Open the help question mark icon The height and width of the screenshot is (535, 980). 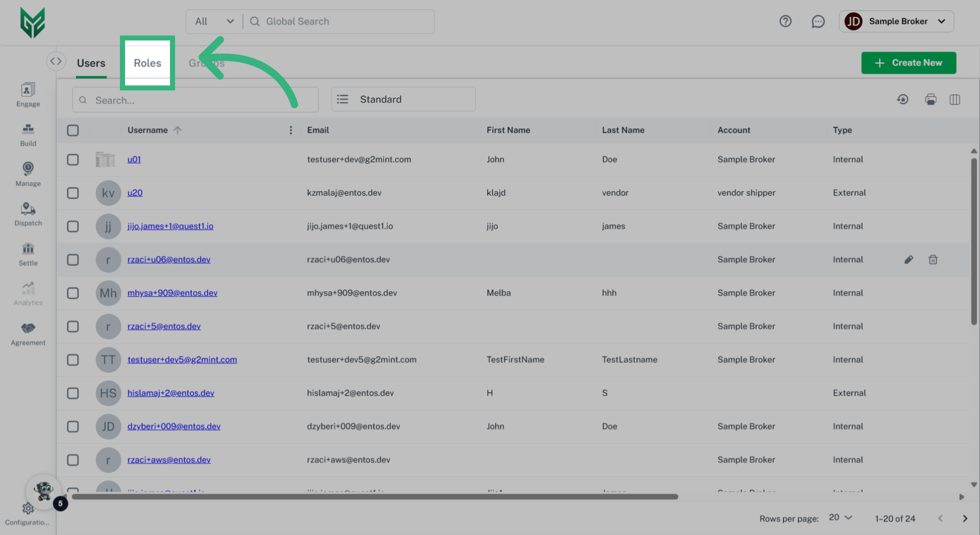pos(785,21)
